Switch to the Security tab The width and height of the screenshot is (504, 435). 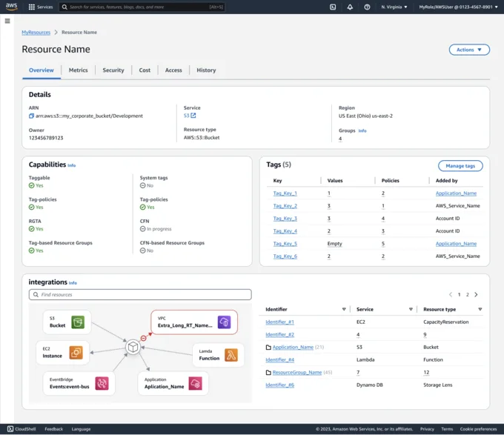click(x=113, y=70)
